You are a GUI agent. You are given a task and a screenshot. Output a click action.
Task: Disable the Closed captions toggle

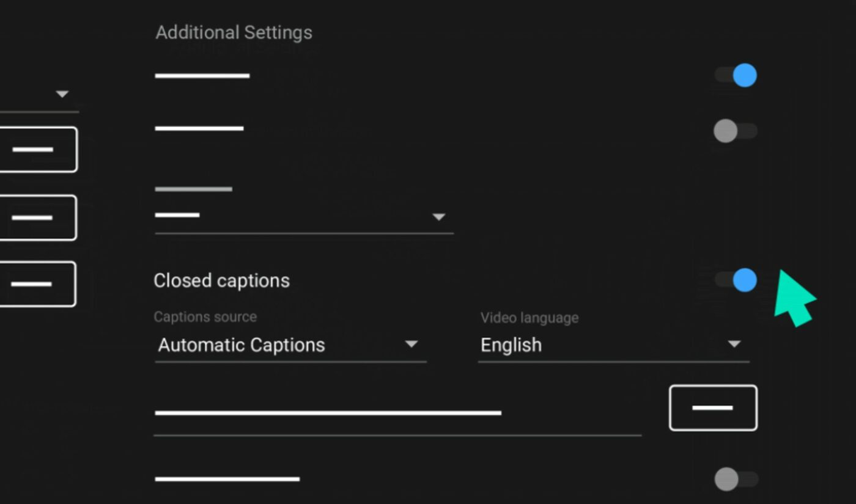(736, 280)
